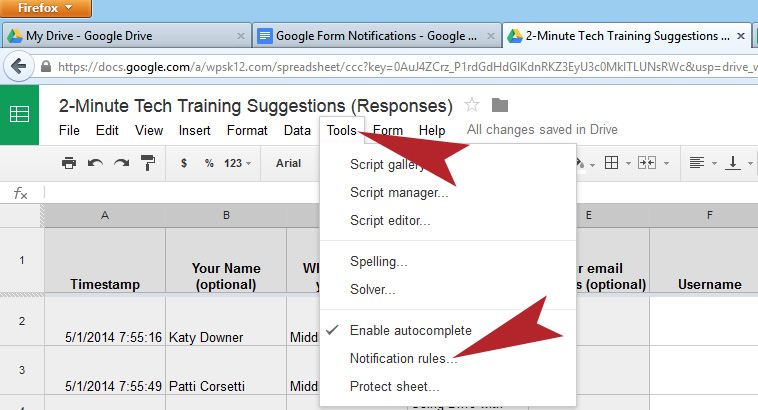Open the Edit menu
Image resolution: width=758 pixels, height=410 pixels.
click(107, 131)
